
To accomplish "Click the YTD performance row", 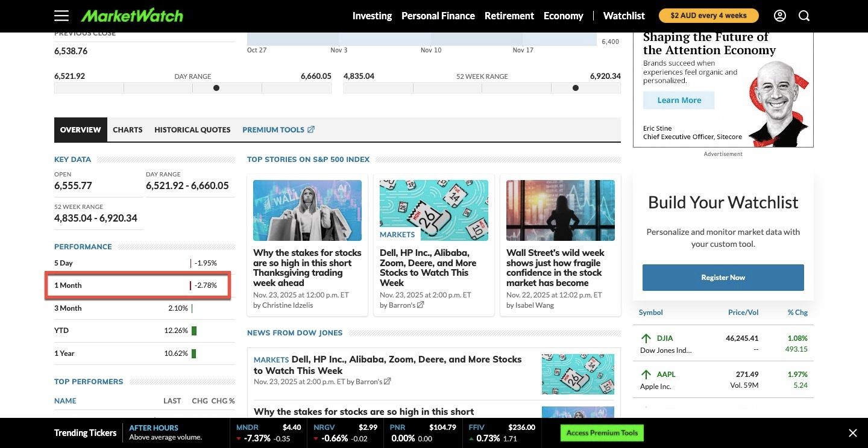I will 145,331.
